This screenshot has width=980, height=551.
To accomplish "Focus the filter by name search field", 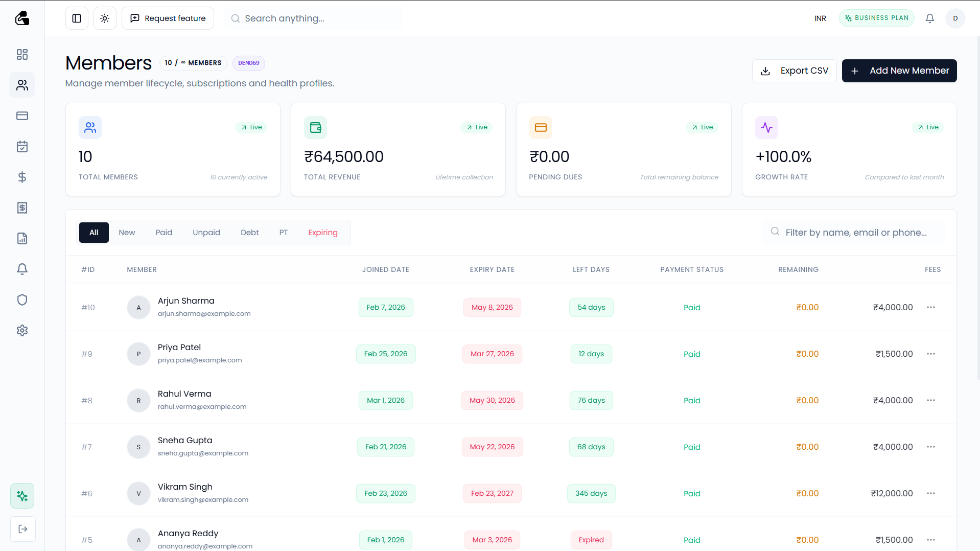I will tap(856, 233).
